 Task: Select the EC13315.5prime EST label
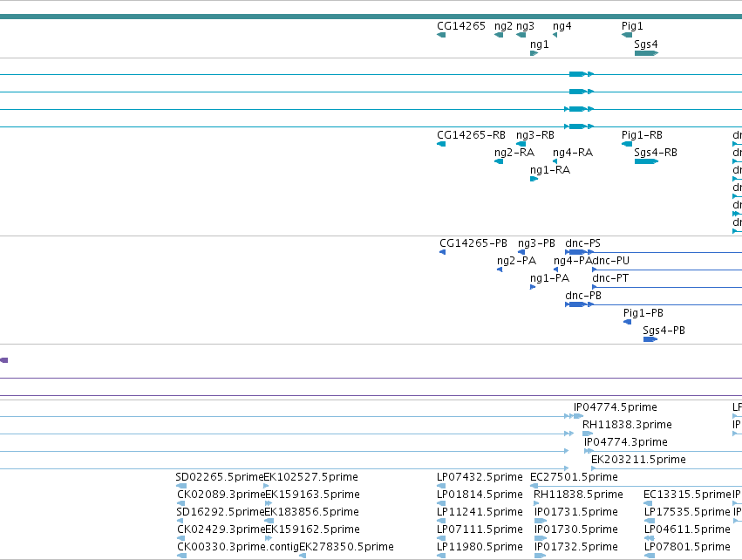coord(688,495)
